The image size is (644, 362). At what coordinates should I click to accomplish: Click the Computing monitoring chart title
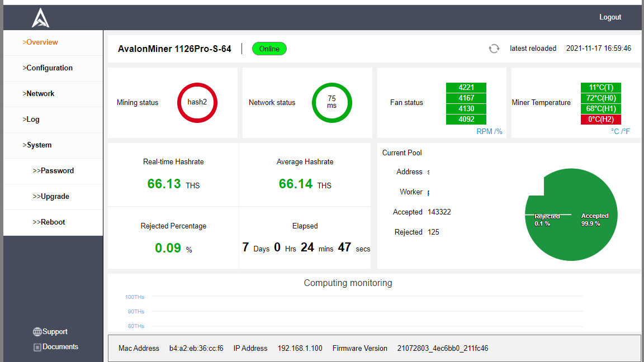click(348, 283)
